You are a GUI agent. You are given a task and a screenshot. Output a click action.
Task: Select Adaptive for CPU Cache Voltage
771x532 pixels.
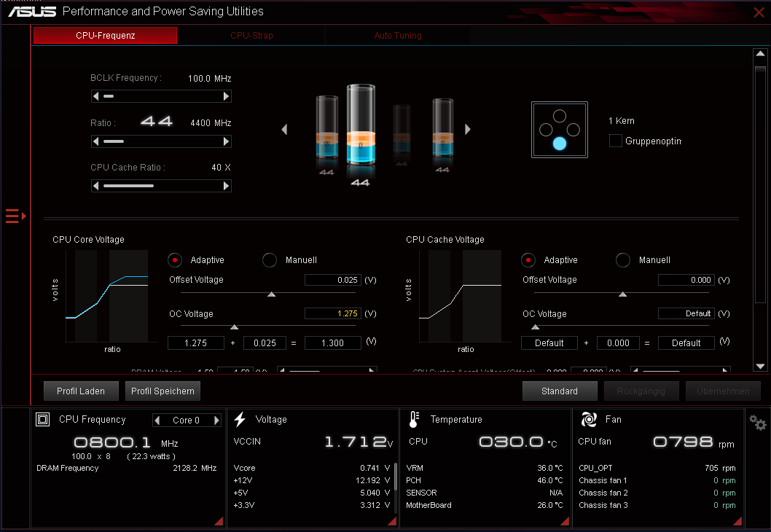pos(528,260)
